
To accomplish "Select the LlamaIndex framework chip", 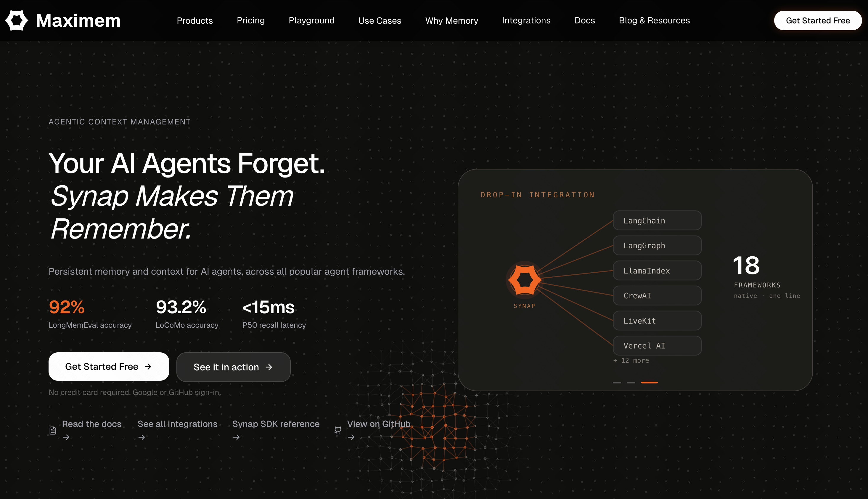I will [657, 271].
